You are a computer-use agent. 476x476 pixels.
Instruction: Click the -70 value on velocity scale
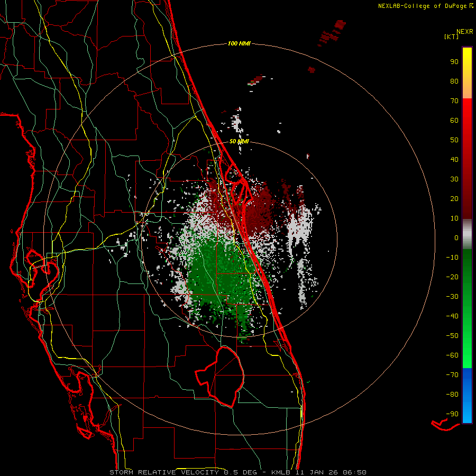tap(452, 375)
